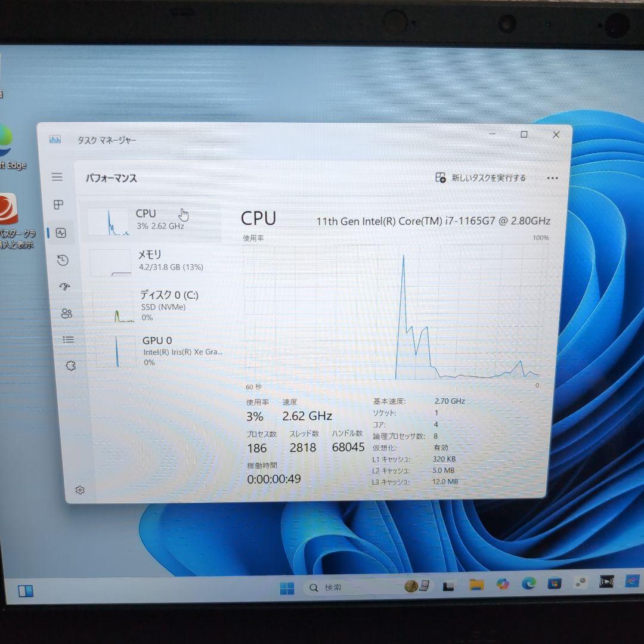Click the uptime value 0:00:00:49
The height and width of the screenshot is (644, 644).
click(x=274, y=479)
